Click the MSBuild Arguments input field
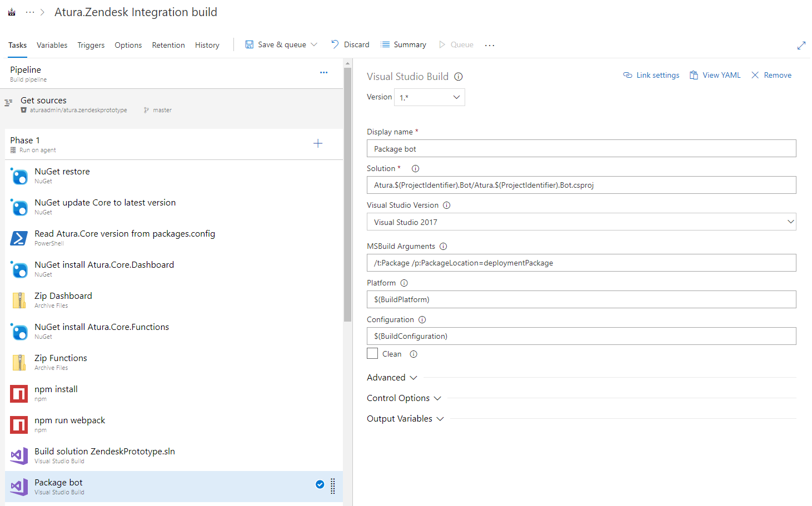The height and width of the screenshot is (506, 812). (x=581, y=263)
